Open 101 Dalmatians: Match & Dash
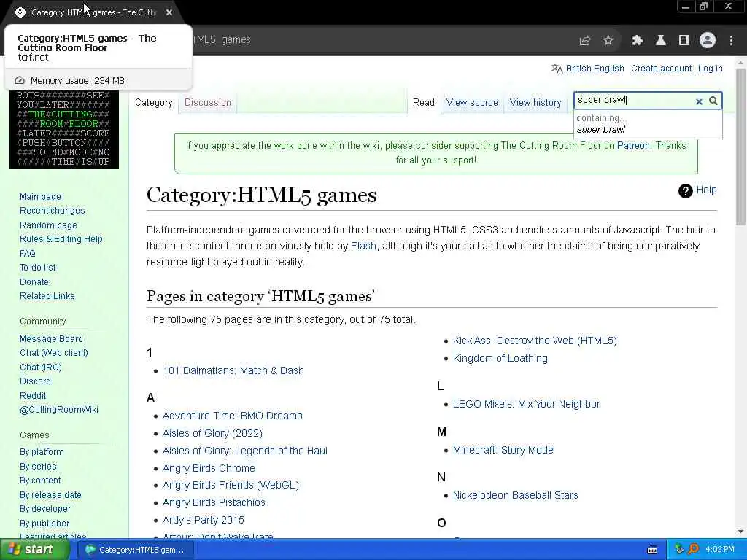747x560 pixels. click(233, 370)
